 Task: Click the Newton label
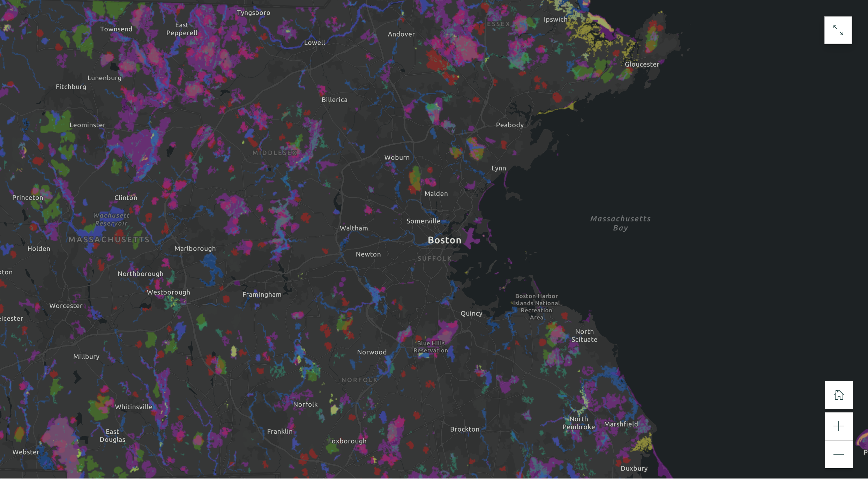368,254
